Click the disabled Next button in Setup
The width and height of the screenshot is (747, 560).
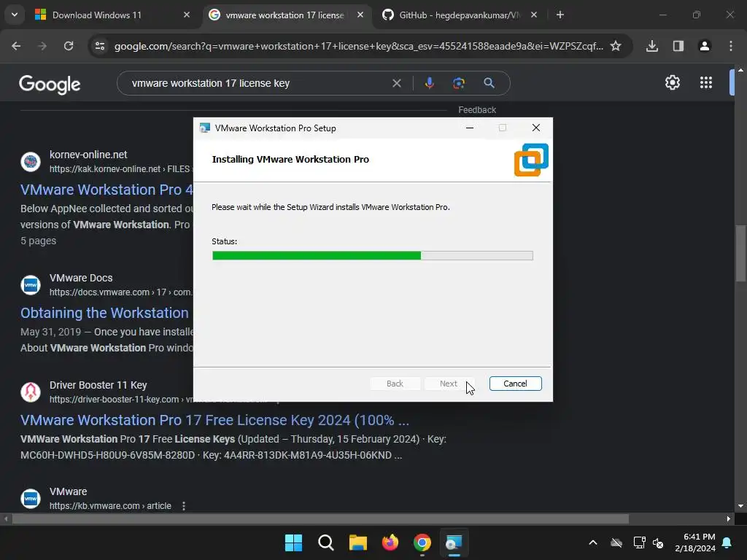point(449,384)
